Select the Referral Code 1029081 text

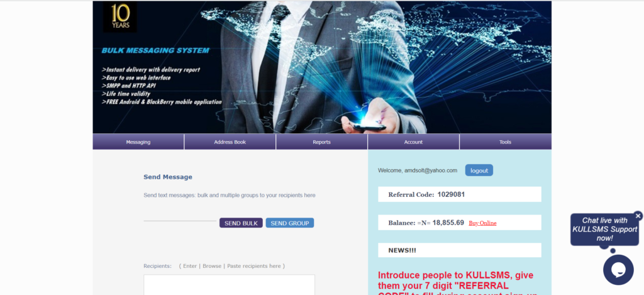coord(427,194)
